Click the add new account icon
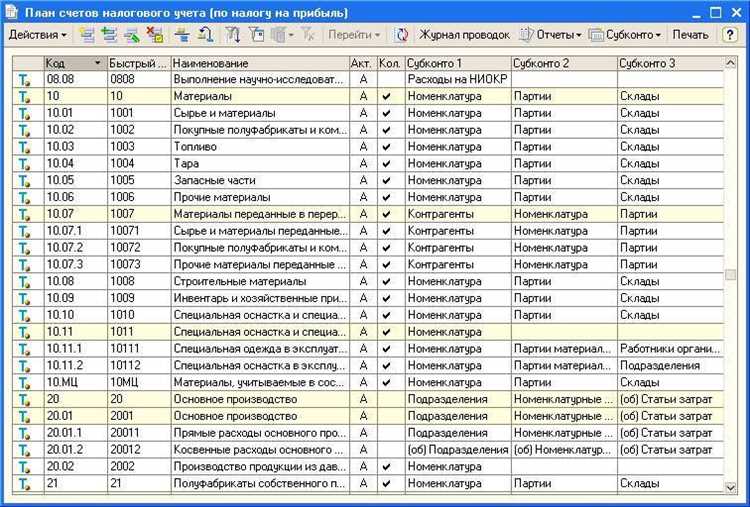This screenshot has height=507, width=750. [87, 35]
